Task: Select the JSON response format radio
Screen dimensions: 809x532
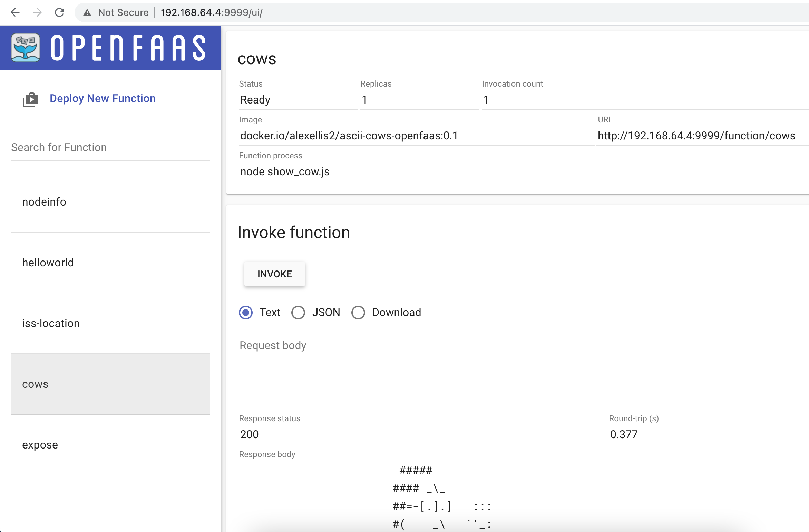Action: [298, 313]
